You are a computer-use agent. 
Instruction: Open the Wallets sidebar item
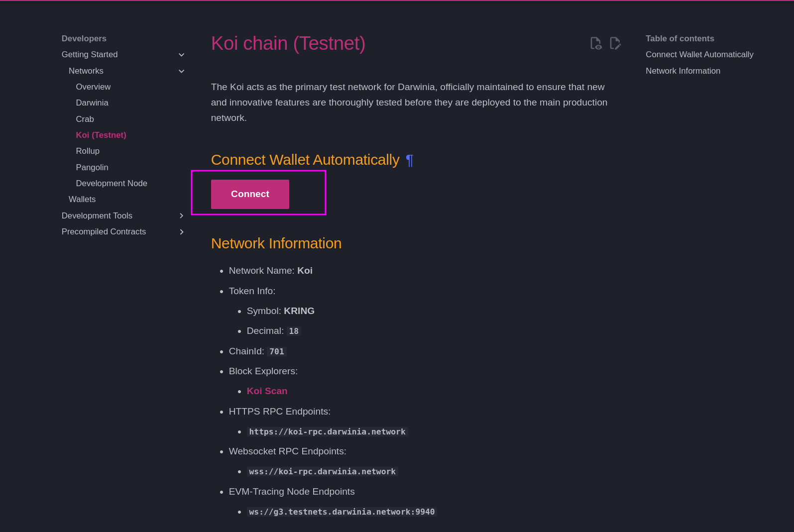82,199
